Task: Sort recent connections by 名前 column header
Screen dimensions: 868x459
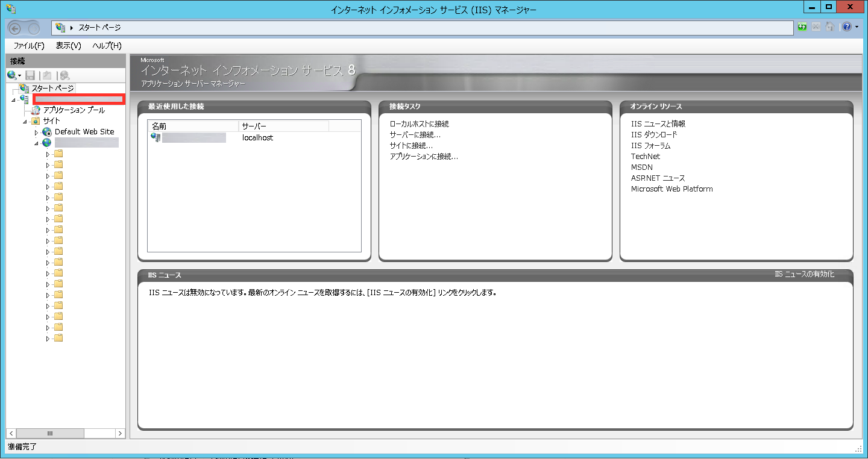Action: [x=193, y=126]
